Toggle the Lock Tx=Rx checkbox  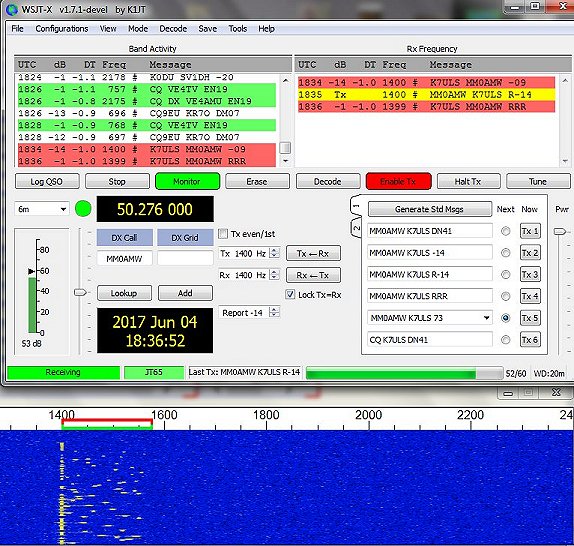[x=290, y=295]
